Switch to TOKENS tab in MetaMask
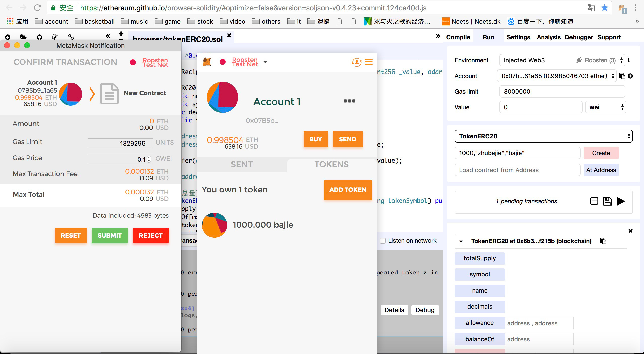 (332, 164)
